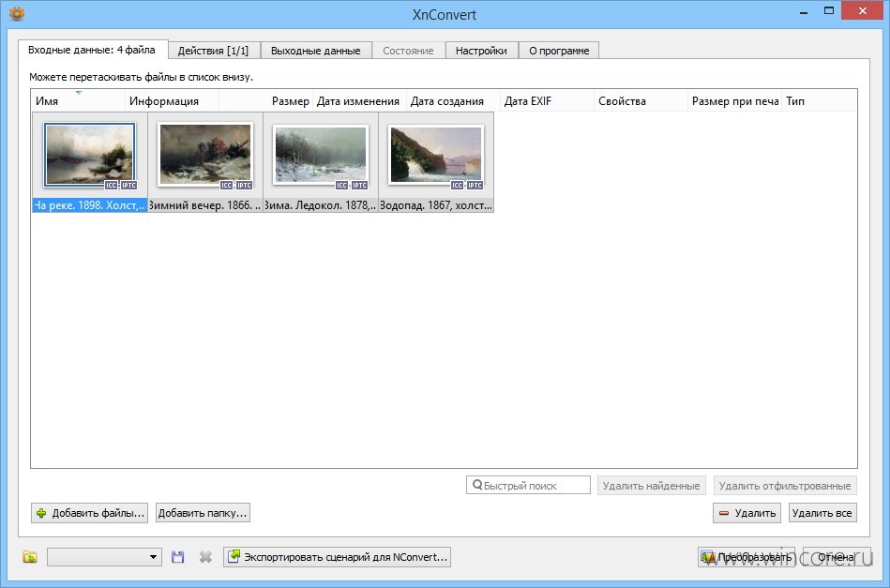Click the ICC badge on 'Зимний вечер' thumbnail
This screenshot has height=588, width=890.
point(226,185)
